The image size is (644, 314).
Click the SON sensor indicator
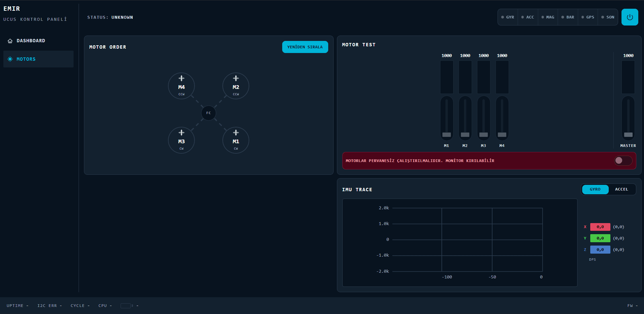click(608, 17)
